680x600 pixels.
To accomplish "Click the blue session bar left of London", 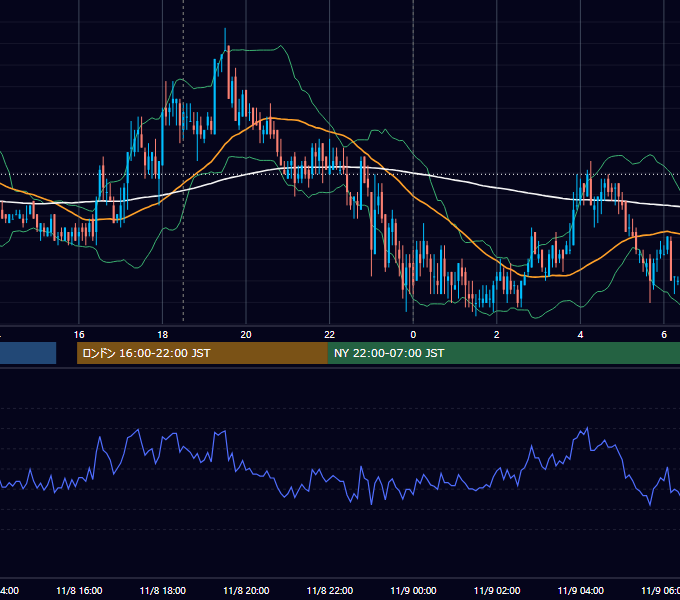I will pyautogui.click(x=28, y=353).
